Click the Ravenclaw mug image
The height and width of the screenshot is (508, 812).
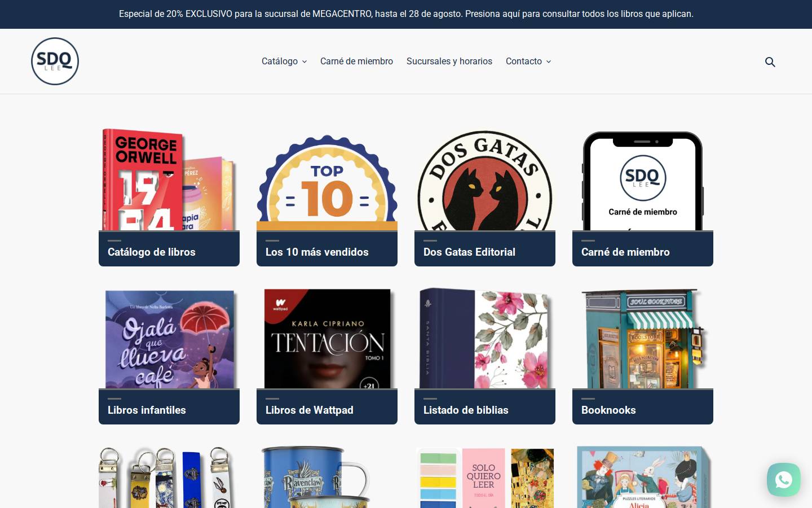coord(316,478)
